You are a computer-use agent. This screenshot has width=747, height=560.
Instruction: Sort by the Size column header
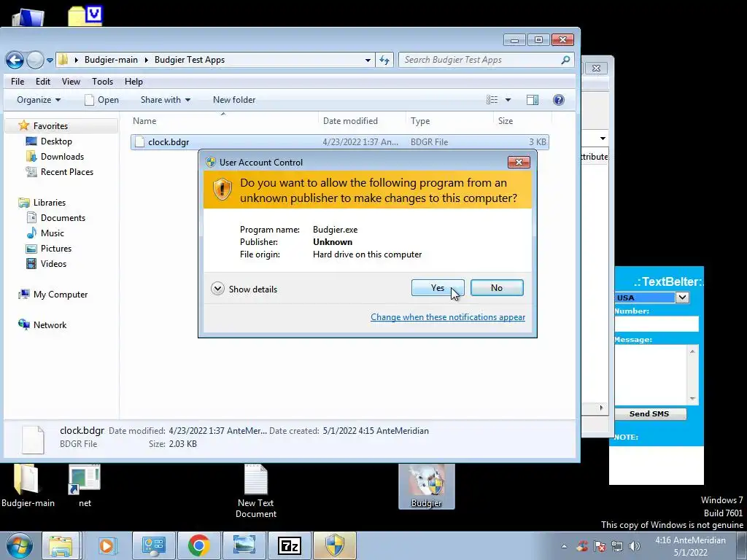[522, 121]
